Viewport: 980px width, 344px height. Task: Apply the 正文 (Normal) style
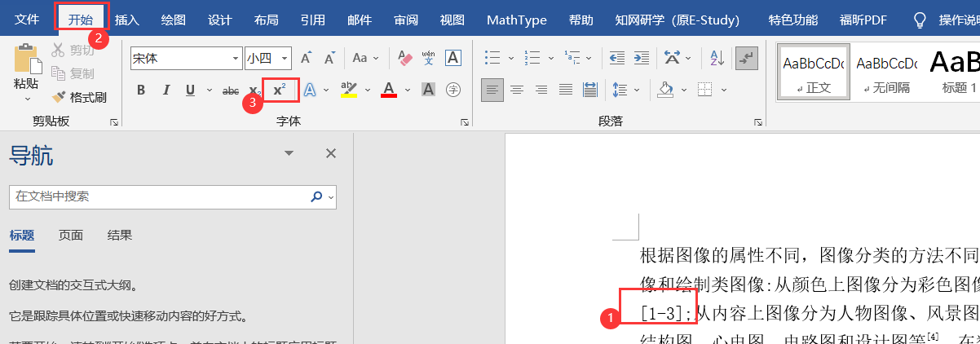point(813,72)
